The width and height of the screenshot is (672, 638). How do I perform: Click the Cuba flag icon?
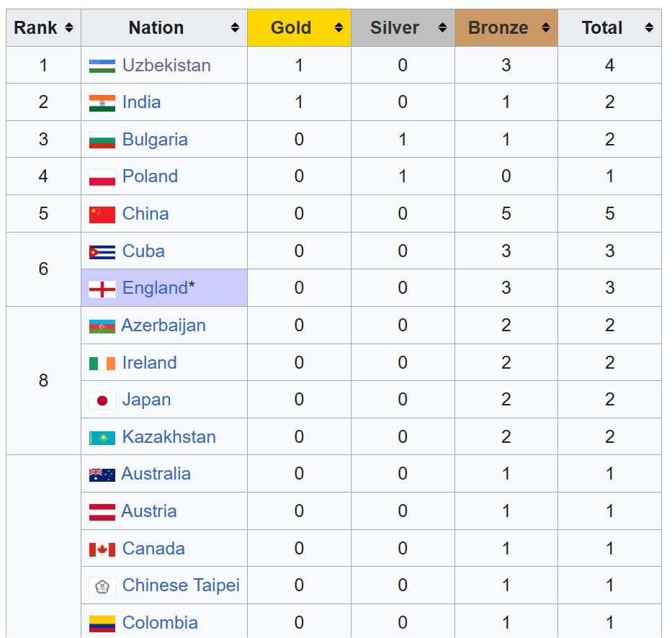[102, 251]
